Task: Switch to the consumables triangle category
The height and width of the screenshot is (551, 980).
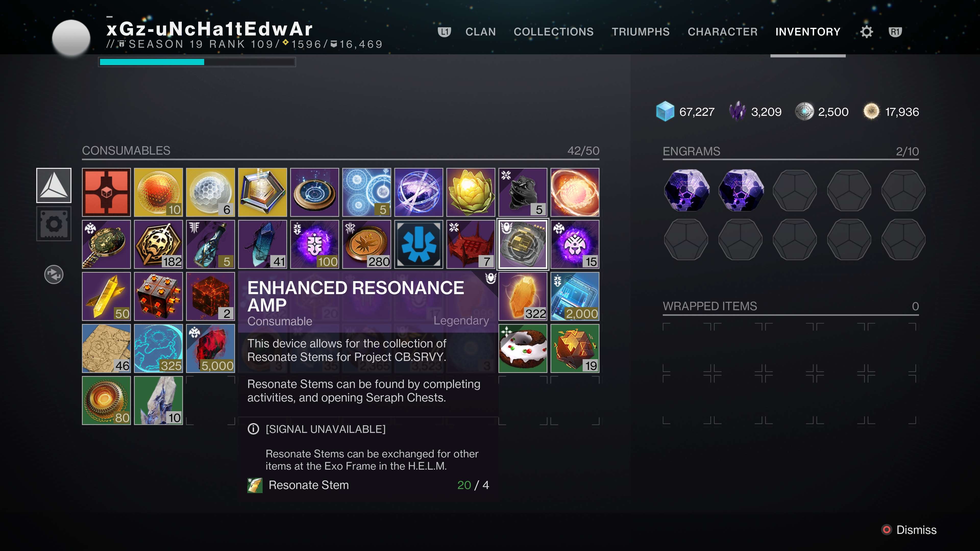Action: 54,185
